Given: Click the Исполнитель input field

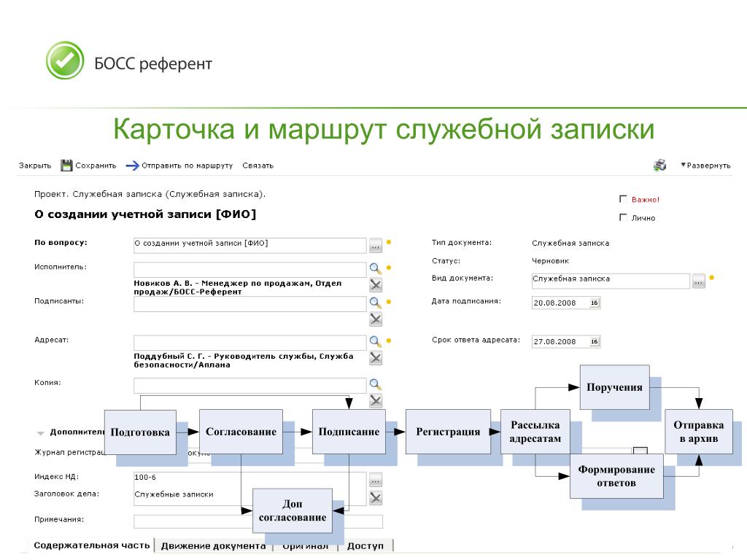Looking at the screenshot, I should click(x=249, y=270).
